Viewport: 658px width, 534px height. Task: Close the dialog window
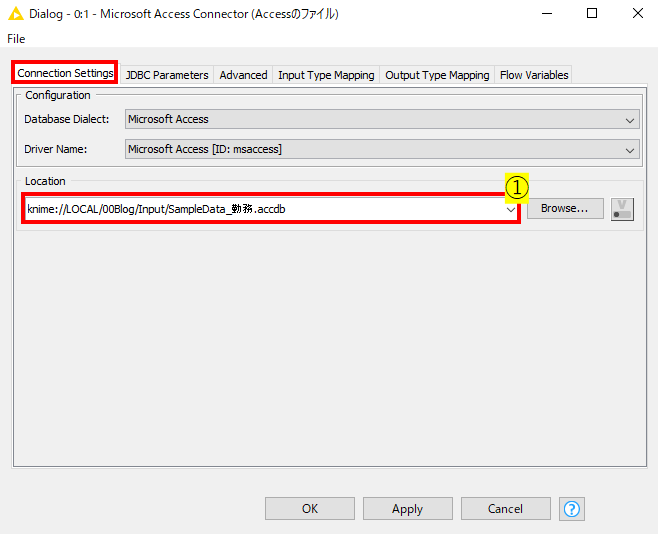pyautogui.click(x=637, y=13)
